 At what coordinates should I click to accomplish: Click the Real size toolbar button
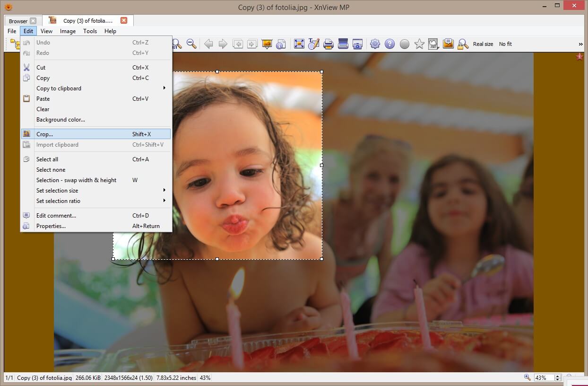[x=483, y=44]
